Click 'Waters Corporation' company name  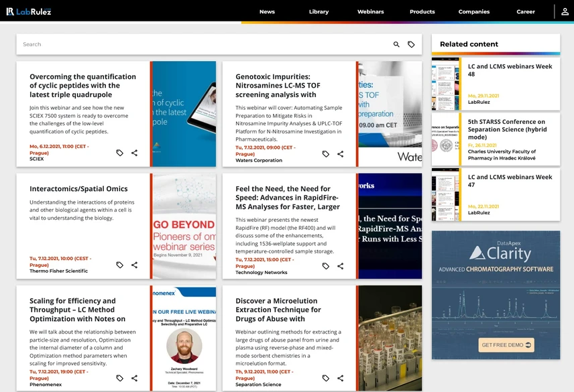click(259, 160)
